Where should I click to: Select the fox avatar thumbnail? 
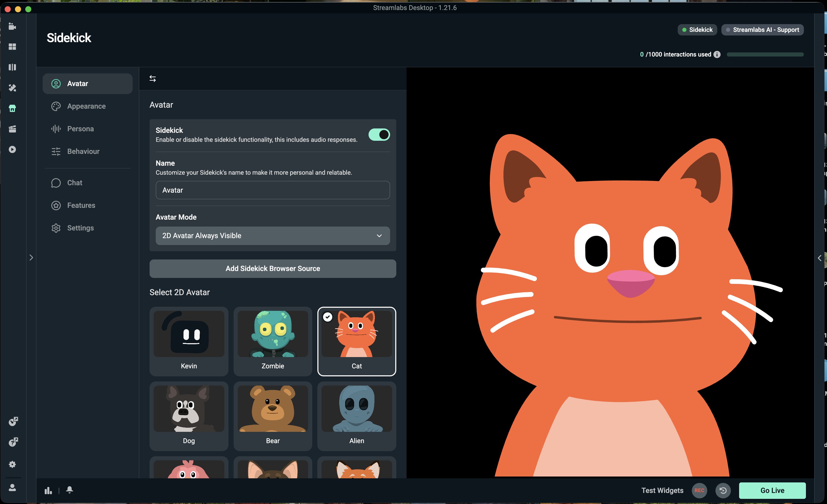(356, 469)
